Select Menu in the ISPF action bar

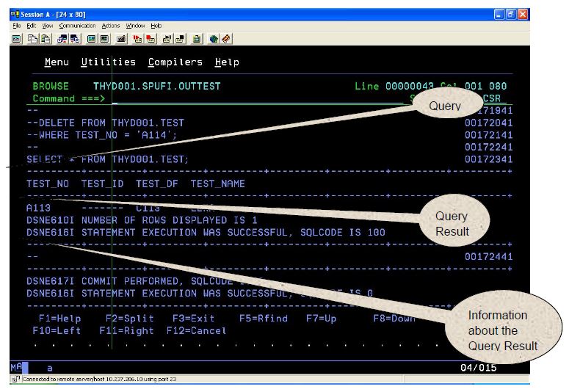coord(57,62)
